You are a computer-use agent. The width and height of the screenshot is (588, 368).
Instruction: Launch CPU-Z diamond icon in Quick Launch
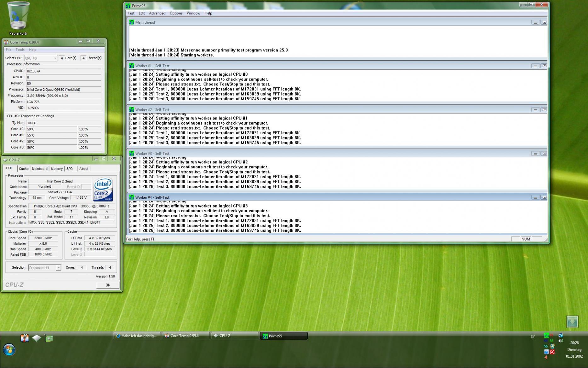coord(37,338)
